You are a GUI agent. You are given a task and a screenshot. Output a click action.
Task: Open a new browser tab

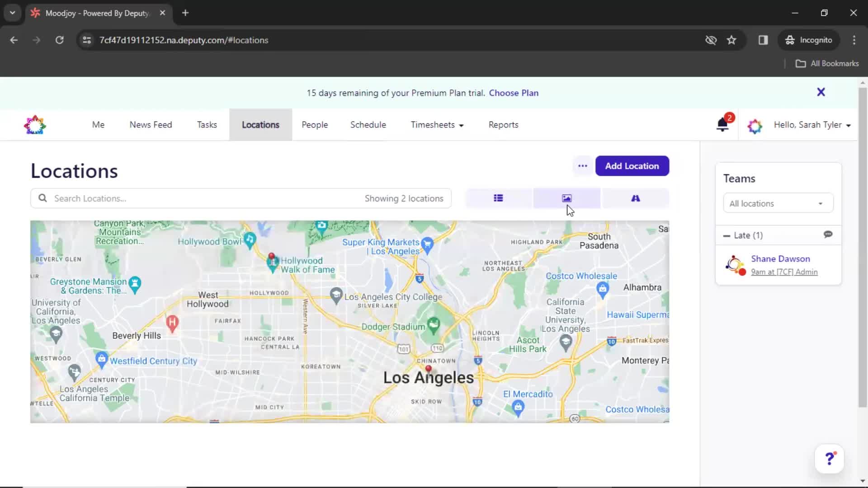[x=185, y=13]
